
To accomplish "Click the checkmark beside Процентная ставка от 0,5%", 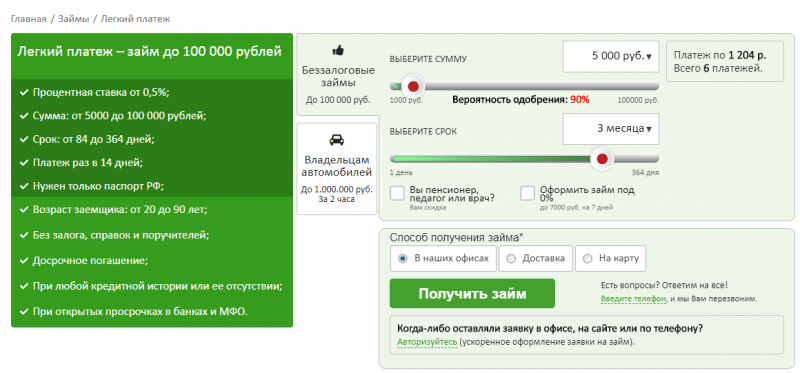I will pos(23,92).
